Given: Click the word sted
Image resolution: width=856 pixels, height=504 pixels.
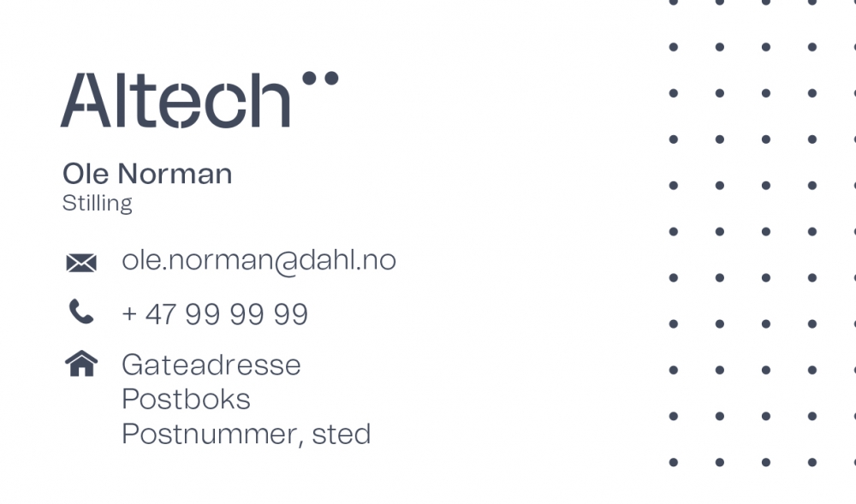Looking at the screenshot, I should pyautogui.click(x=341, y=433).
